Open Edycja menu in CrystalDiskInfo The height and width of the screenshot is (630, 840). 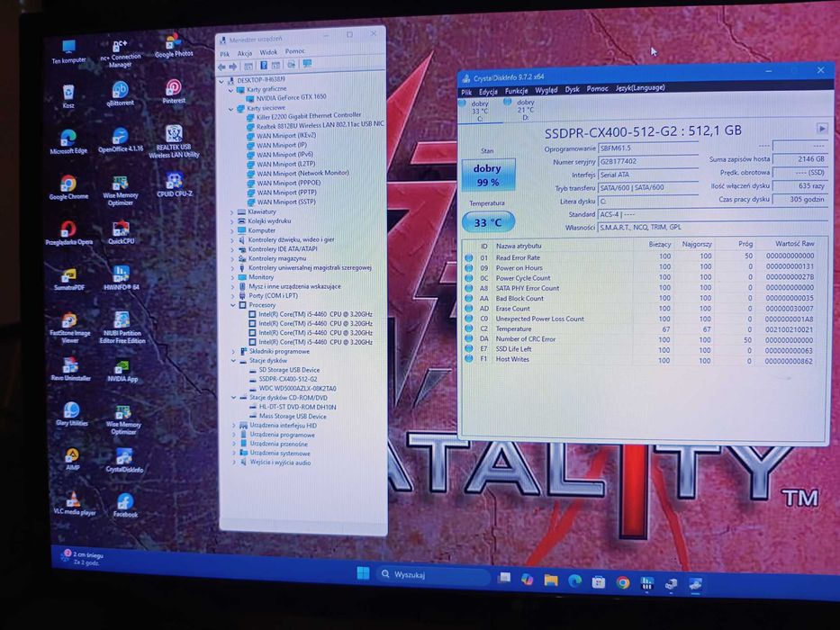coord(488,92)
